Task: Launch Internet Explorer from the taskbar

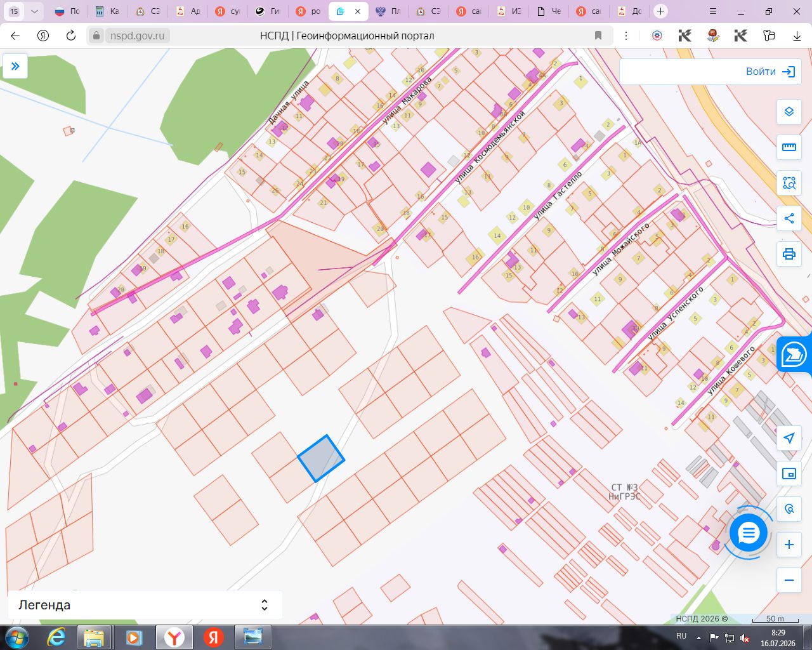Action: 56,637
